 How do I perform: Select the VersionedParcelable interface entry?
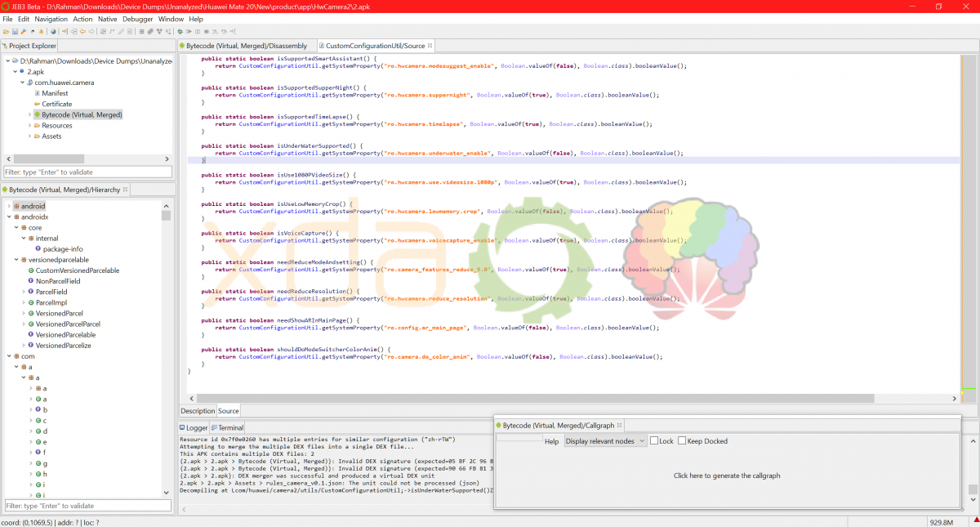pos(65,335)
